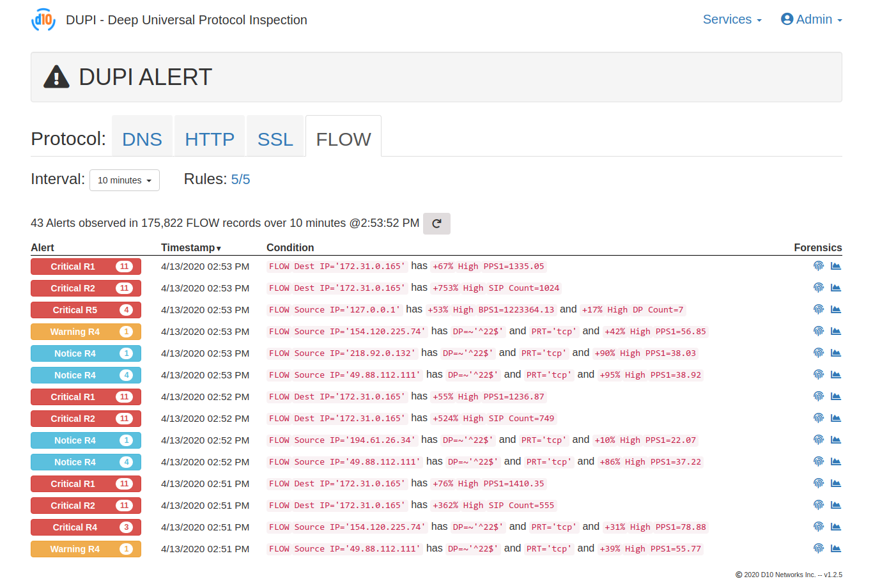Click the d10 logo icon
Screen dimensions: 873x588
click(43, 20)
